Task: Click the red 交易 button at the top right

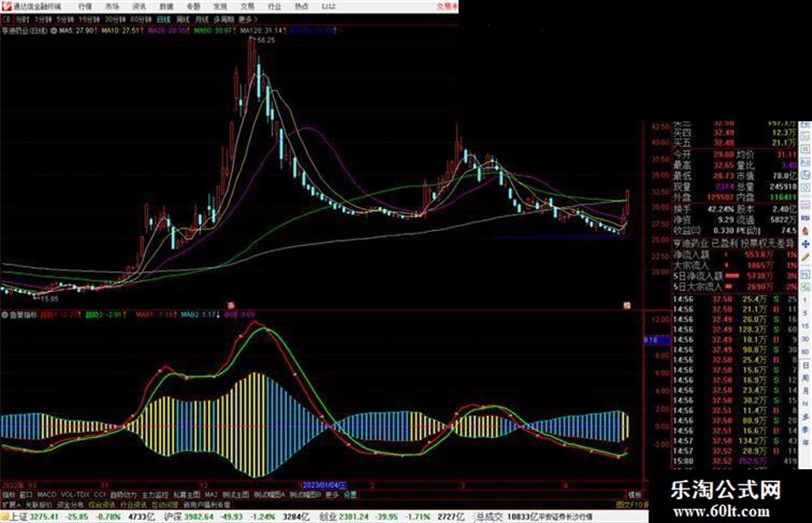Action: pos(447,6)
